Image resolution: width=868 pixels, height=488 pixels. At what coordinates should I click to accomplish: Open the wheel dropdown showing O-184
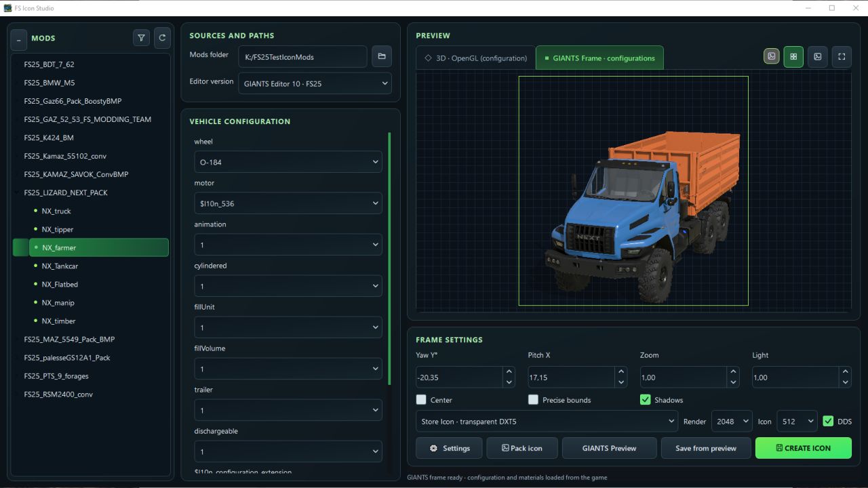point(288,162)
